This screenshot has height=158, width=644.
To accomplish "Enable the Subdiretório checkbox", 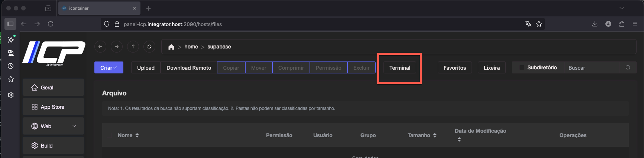I will [521, 67].
